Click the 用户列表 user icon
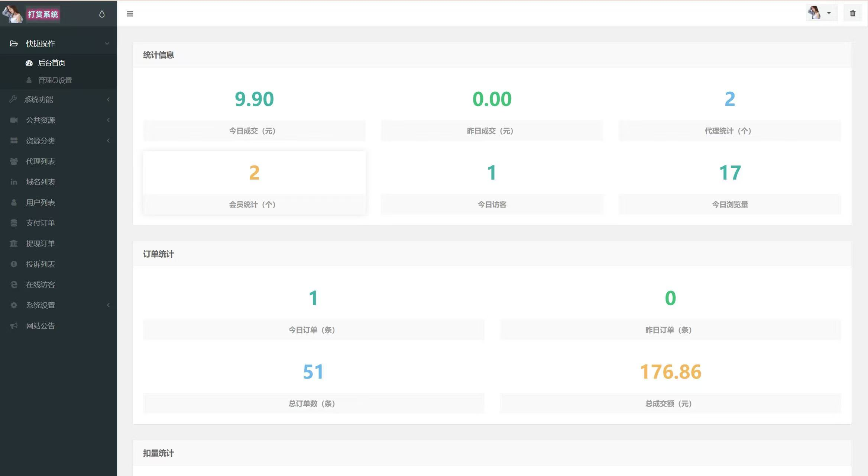 coord(14,202)
